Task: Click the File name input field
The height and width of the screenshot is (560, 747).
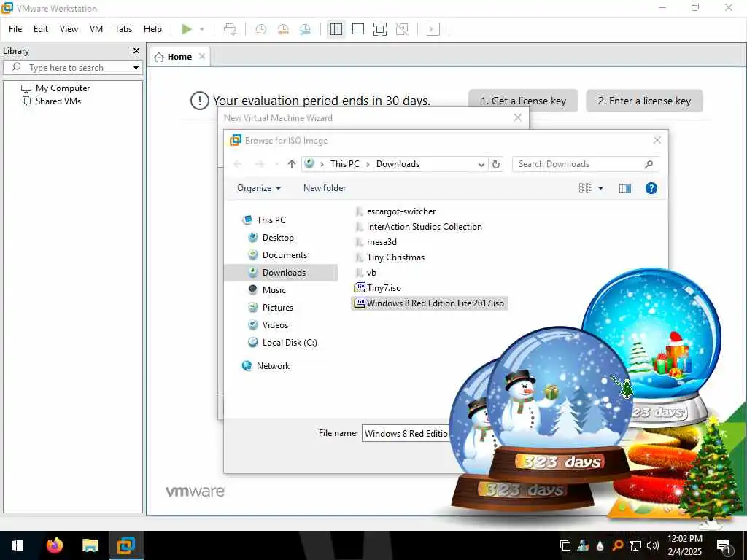Action: [x=407, y=433]
